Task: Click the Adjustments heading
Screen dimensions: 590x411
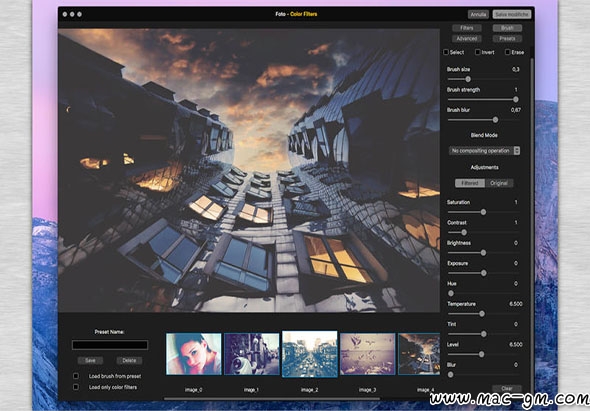Action: pyautogui.click(x=484, y=167)
